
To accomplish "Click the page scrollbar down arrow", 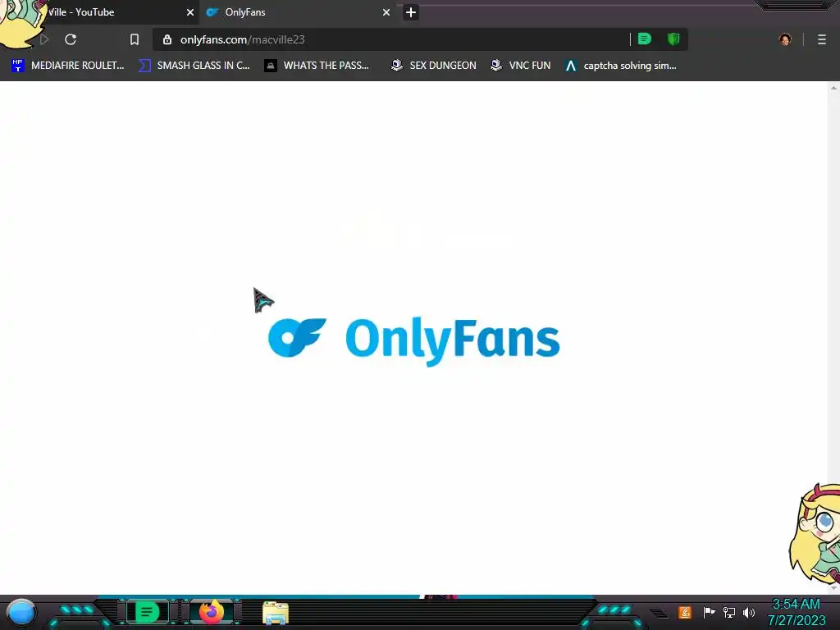I will (833, 588).
